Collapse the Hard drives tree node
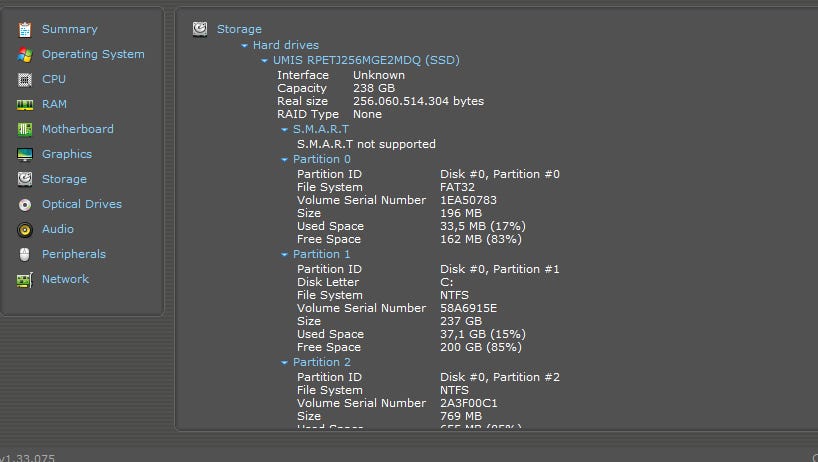This screenshot has height=462, width=818. click(x=244, y=46)
